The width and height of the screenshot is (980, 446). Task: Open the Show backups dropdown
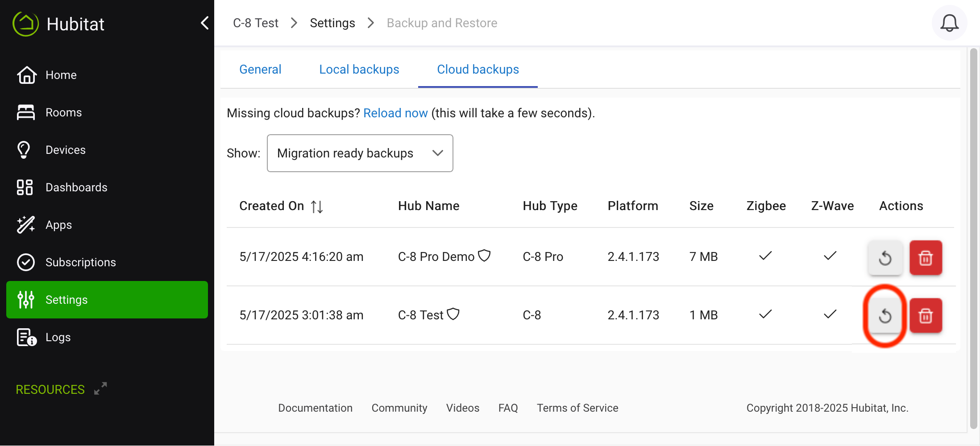coord(360,153)
